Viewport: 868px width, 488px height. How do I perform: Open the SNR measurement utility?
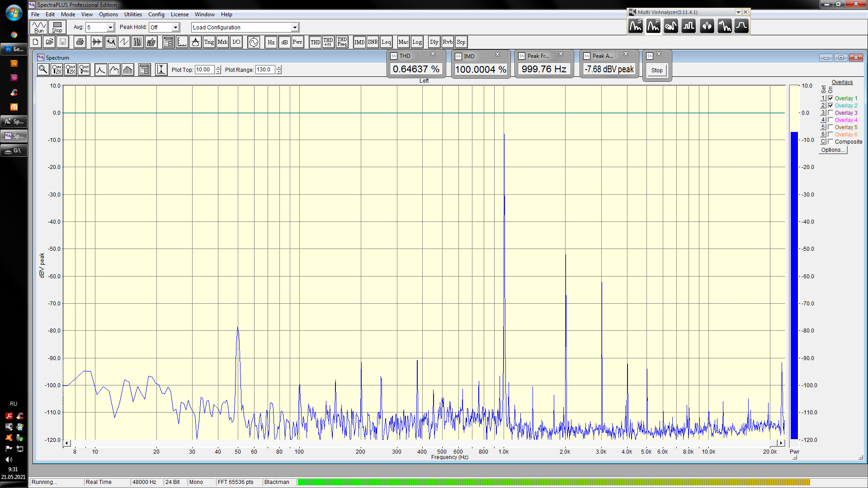click(x=373, y=42)
